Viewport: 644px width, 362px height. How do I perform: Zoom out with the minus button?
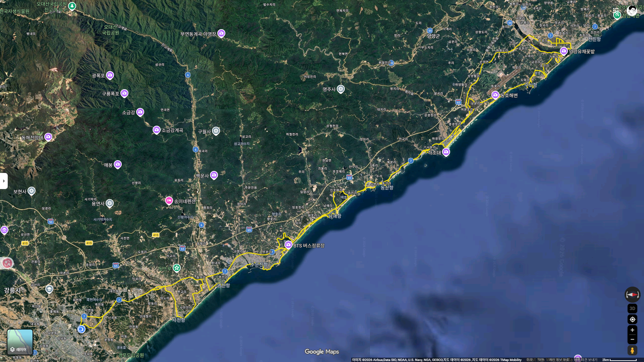(632, 339)
